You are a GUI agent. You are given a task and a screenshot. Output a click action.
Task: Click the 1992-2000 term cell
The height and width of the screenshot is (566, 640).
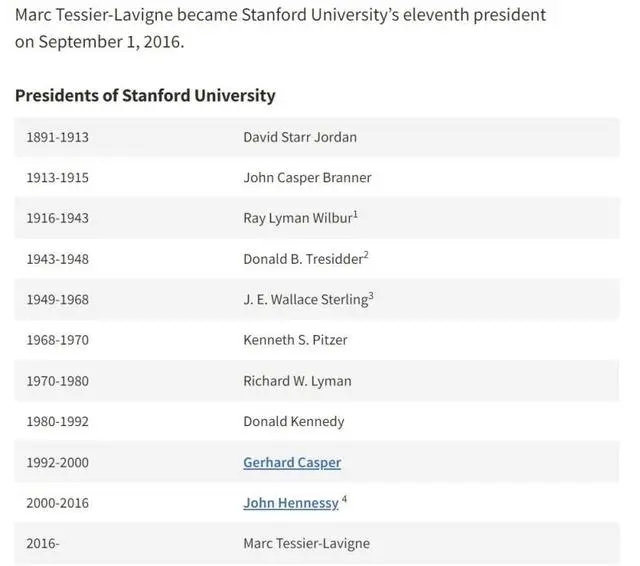[58, 462]
